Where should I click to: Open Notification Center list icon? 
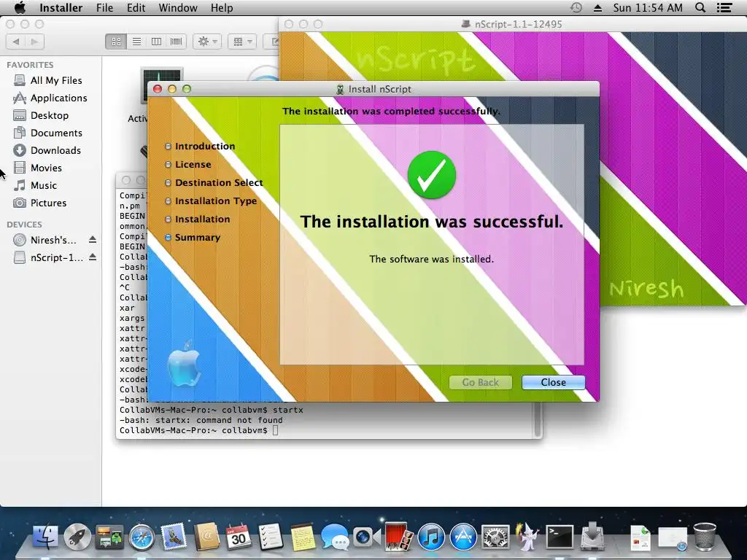click(x=724, y=8)
